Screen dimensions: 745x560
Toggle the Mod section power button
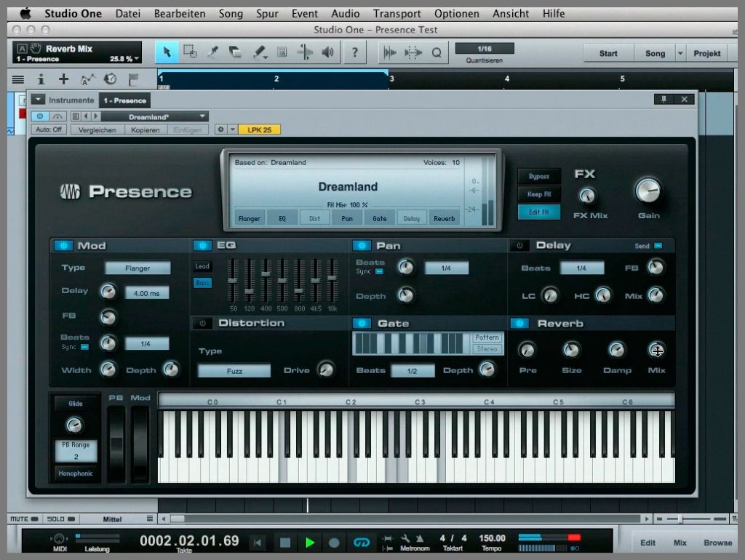63,245
